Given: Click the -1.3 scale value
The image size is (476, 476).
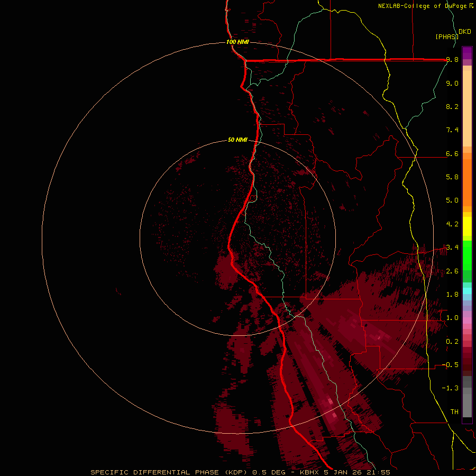Looking at the screenshot, I should [x=450, y=388].
